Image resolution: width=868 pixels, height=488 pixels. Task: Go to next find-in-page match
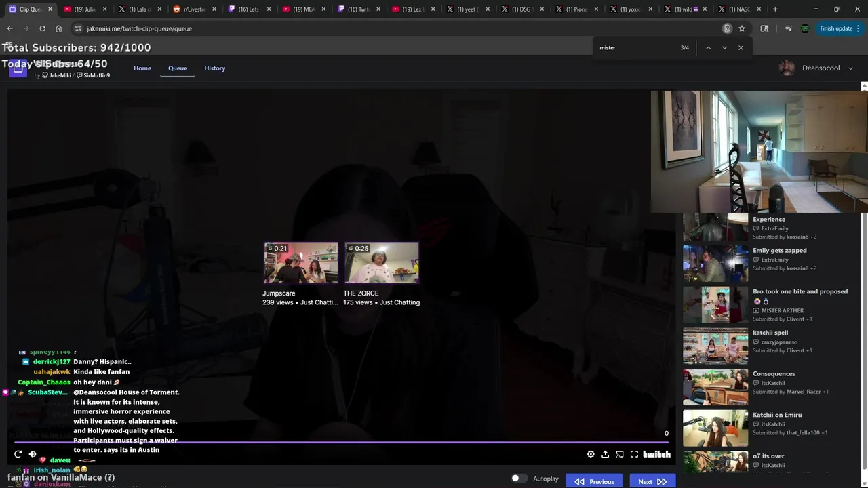point(724,48)
